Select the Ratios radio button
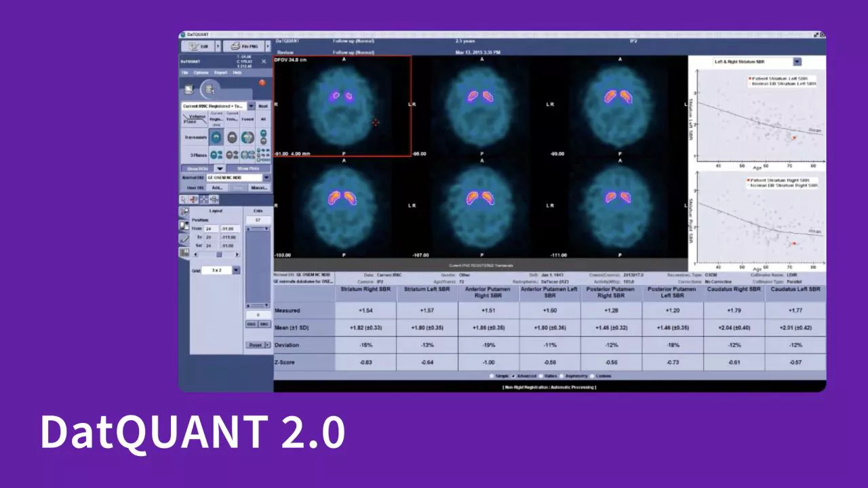Image resolution: width=868 pixels, height=488 pixels. (540, 375)
